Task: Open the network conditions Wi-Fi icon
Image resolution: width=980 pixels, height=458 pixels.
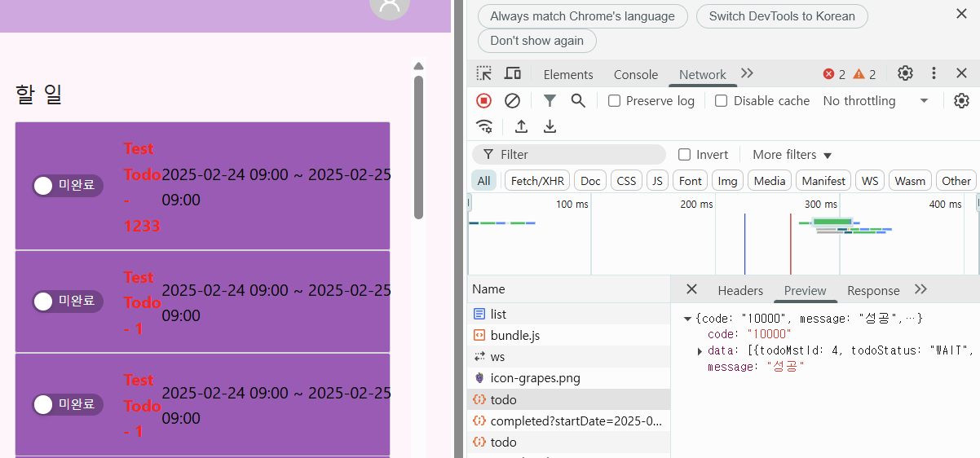Action: pyautogui.click(x=484, y=126)
